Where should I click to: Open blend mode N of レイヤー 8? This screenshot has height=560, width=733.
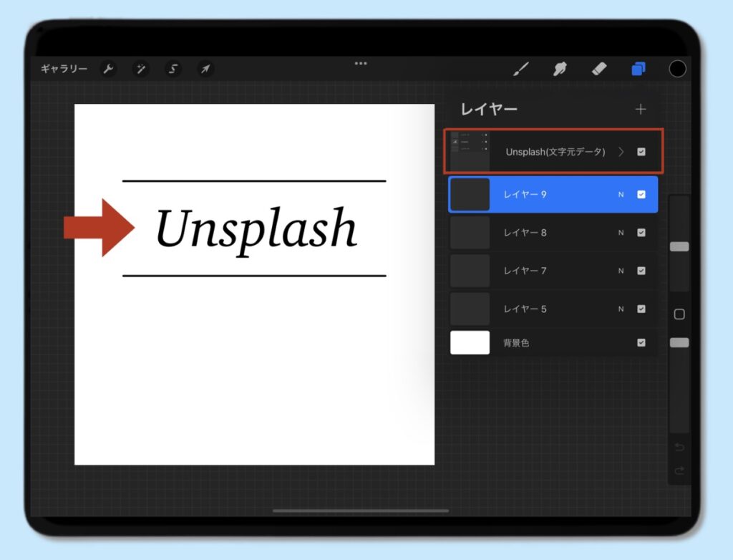(x=621, y=233)
